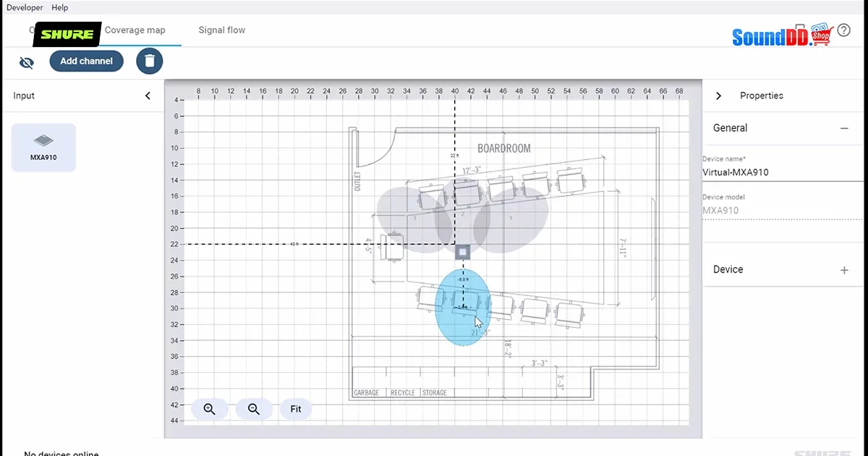Viewport: 868px width, 456px height.
Task: Select the blue highlighted coverage lobe
Action: (463, 308)
